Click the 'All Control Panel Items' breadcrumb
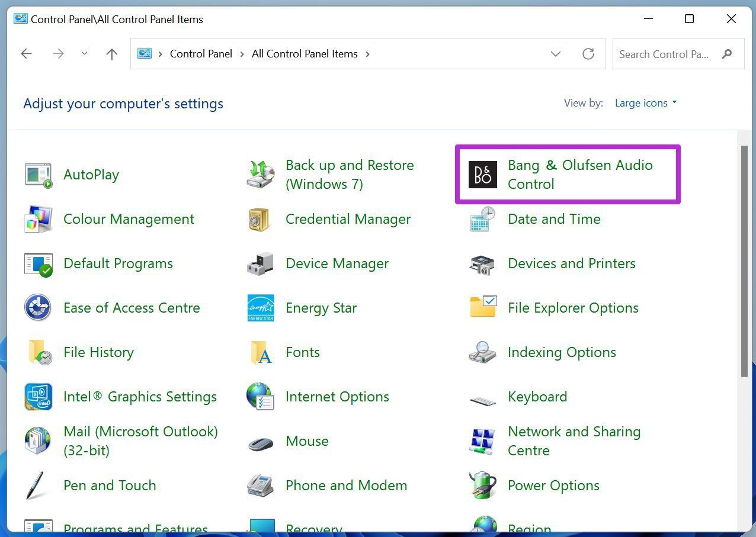The width and height of the screenshot is (756, 537). click(305, 54)
